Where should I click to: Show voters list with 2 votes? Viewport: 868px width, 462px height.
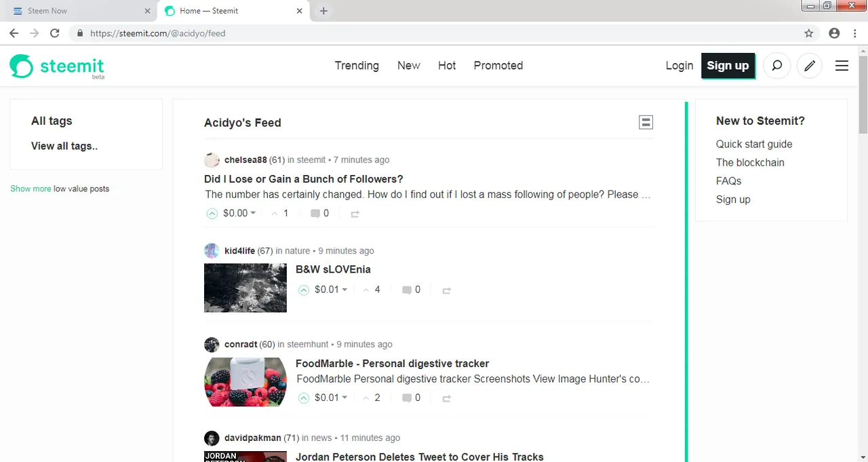[372, 398]
